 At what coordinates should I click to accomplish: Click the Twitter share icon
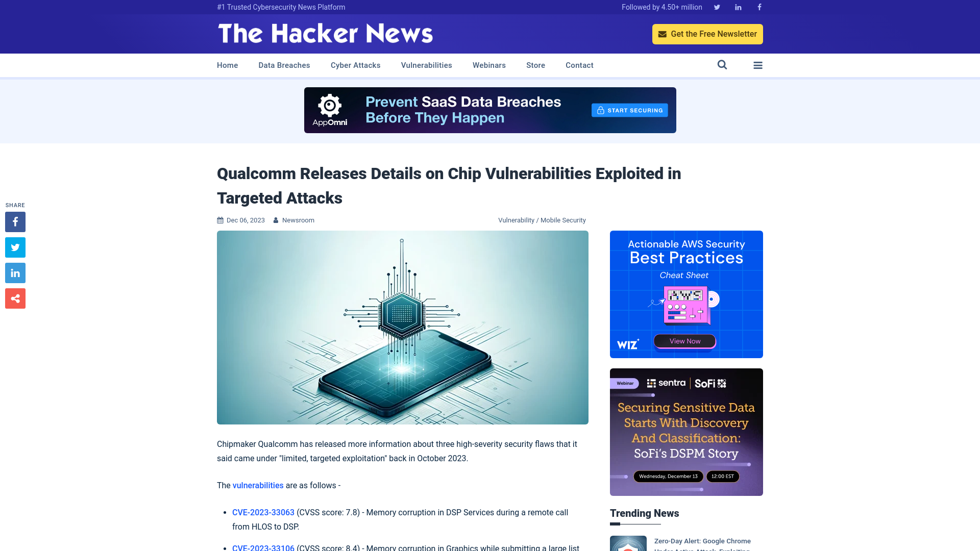(15, 247)
